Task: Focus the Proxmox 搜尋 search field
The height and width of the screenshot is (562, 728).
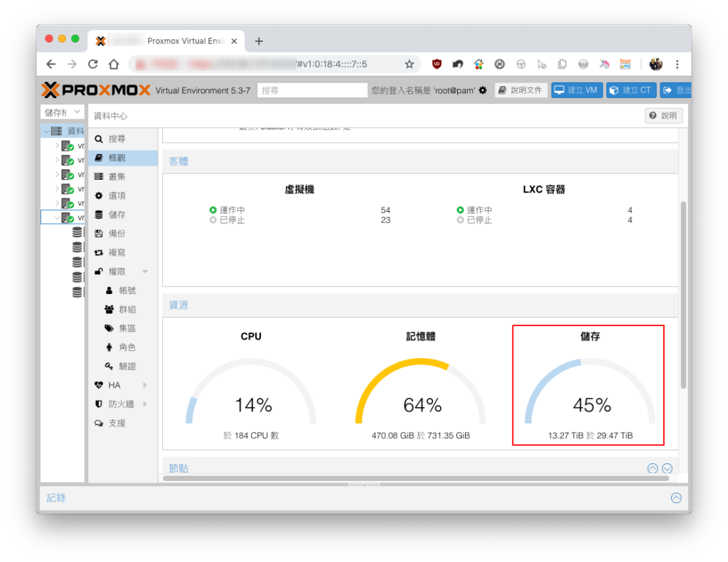Action: point(312,90)
